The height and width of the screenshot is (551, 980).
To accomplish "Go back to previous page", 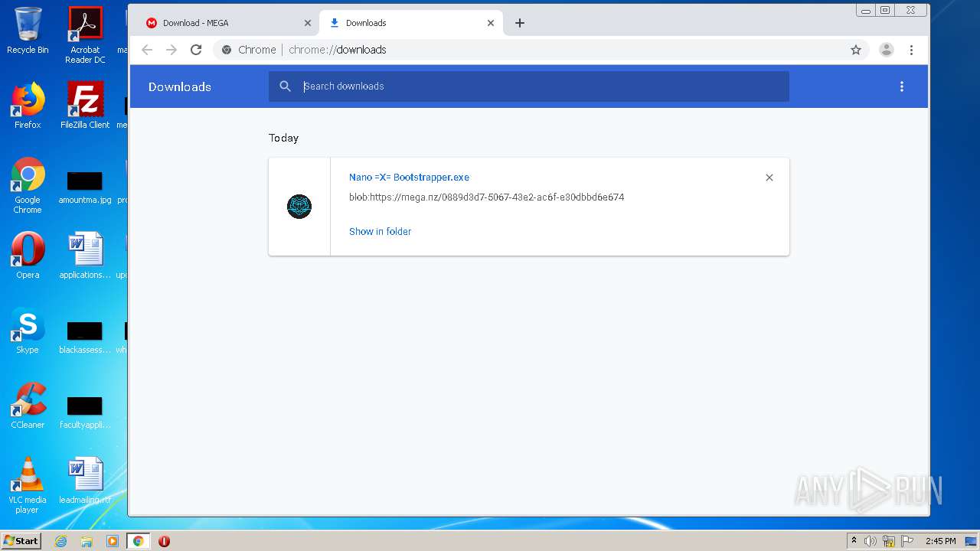I will tap(147, 50).
